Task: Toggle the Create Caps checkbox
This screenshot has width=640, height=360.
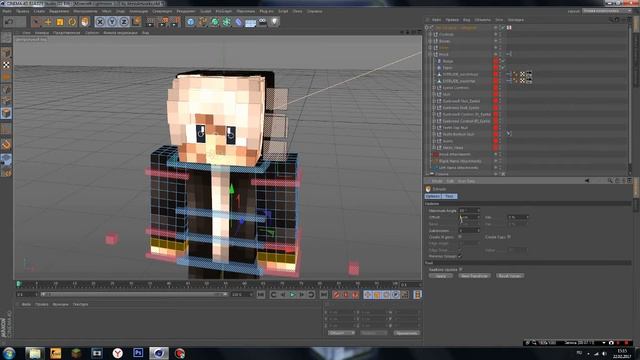Action: point(509,237)
